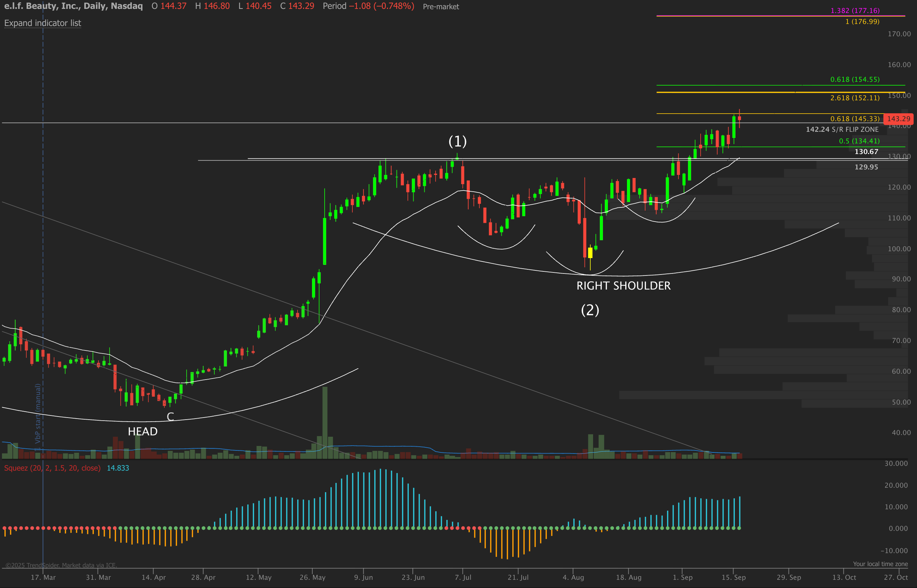Open the Squeez (20, 2, 1.5, 20, close) indicator title
The height and width of the screenshot is (588, 917).
click(x=52, y=468)
